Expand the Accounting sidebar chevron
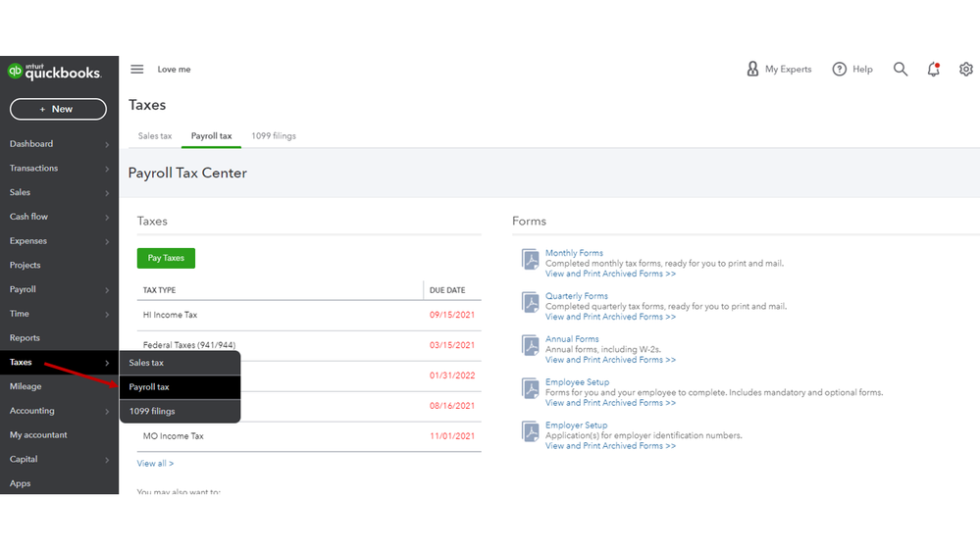 coord(107,412)
